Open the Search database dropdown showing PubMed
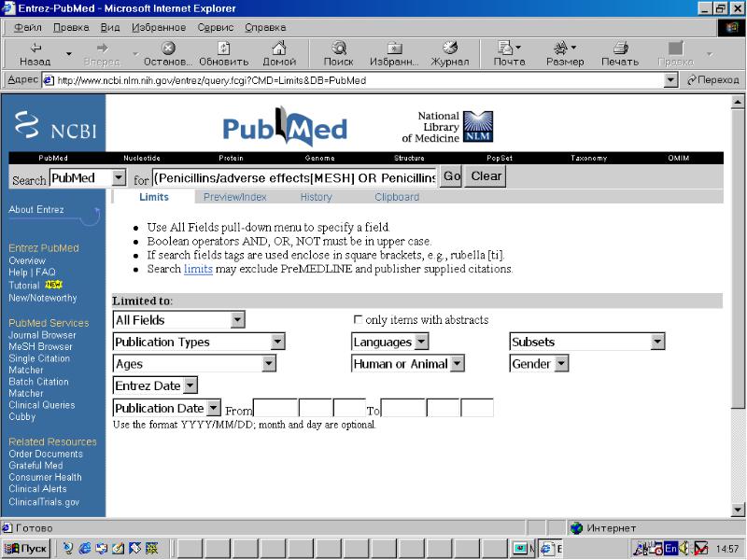 tap(88, 178)
